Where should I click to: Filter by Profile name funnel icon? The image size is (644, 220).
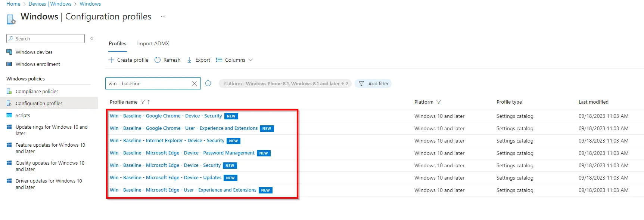143,102
